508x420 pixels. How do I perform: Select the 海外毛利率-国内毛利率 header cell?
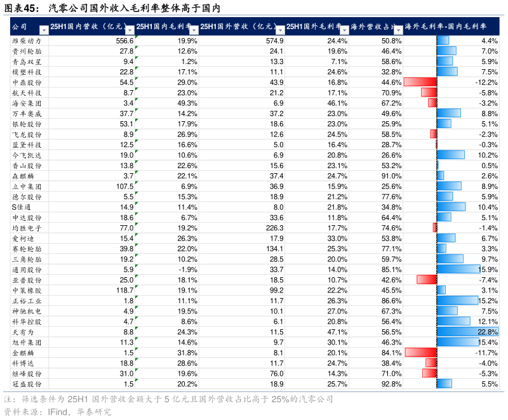point(451,27)
